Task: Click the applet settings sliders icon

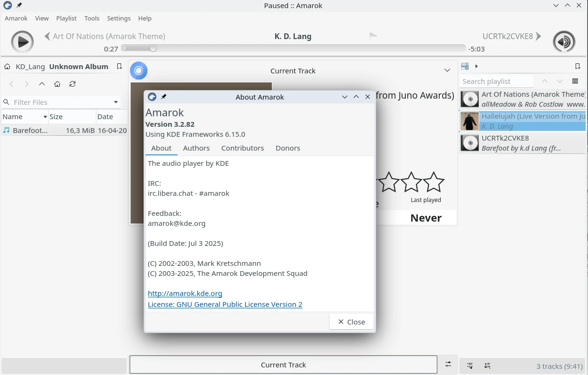Action: click(x=448, y=364)
